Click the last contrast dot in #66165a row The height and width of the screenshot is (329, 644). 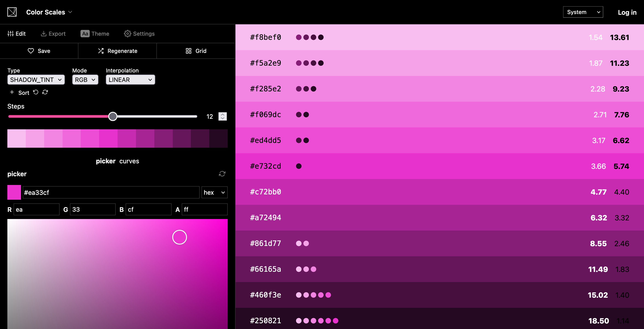(x=313, y=269)
